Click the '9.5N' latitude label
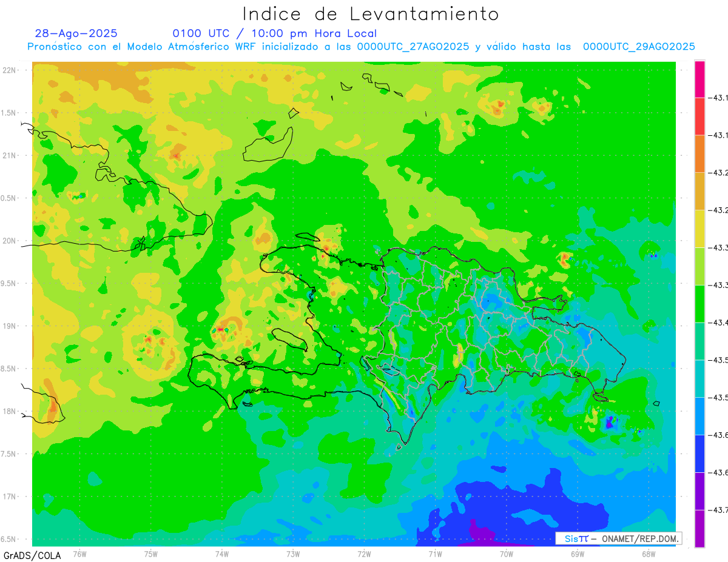The width and height of the screenshot is (728, 562). (x=9, y=284)
